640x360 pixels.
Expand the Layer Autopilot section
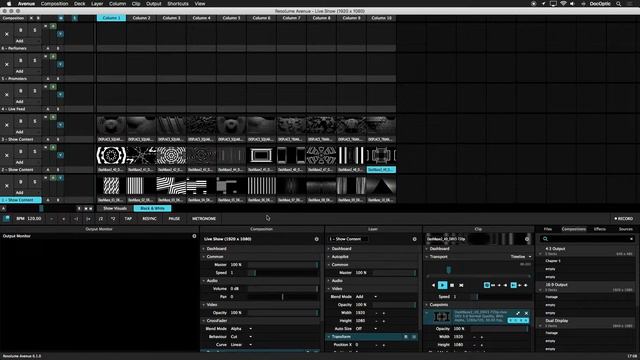tap(329, 257)
